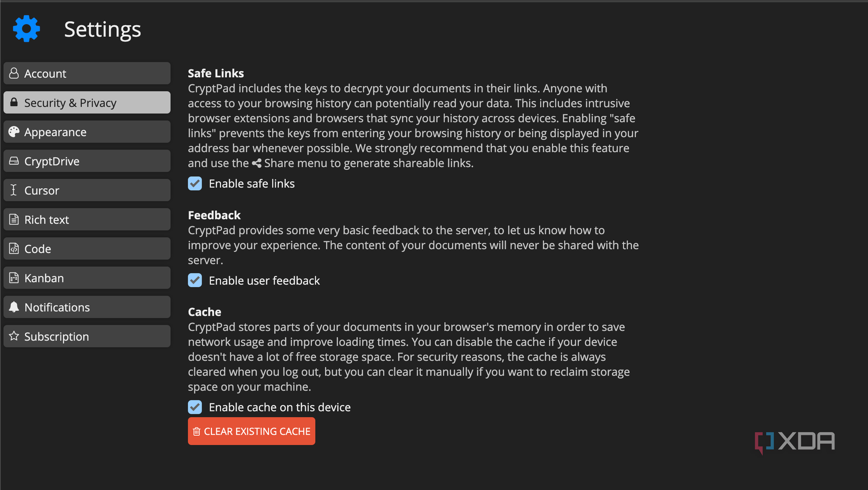Click the Subscription star icon
Image resolution: width=868 pixels, height=490 pixels.
[x=14, y=336]
